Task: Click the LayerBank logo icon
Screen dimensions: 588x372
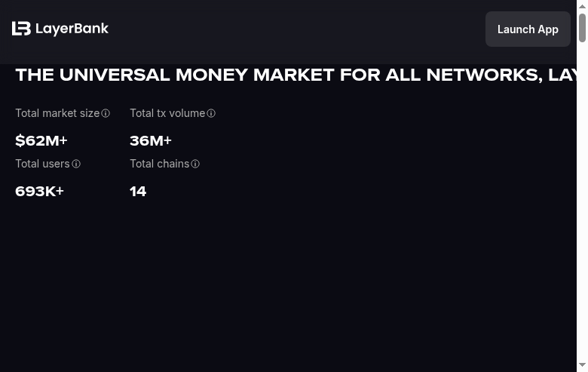Action: 21,29
